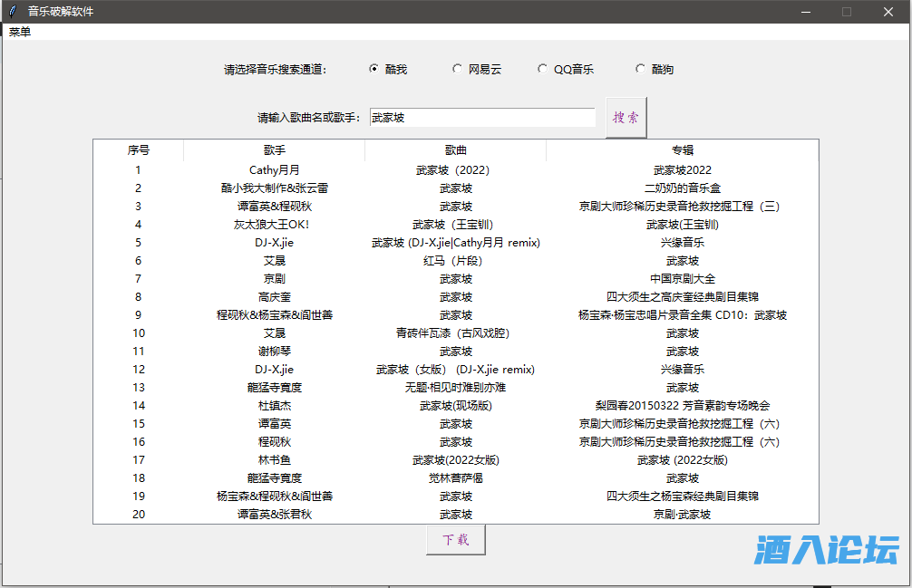The width and height of the screenshot is (912, 588).
Task: Click the song name input field
Action: click(481, 118)
